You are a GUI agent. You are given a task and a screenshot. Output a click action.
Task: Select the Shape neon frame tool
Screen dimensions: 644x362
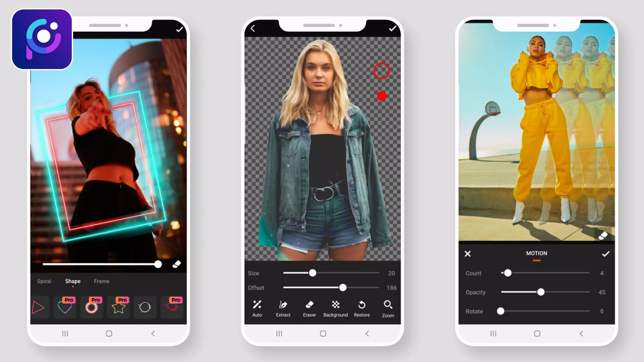[x=72, y=281]
